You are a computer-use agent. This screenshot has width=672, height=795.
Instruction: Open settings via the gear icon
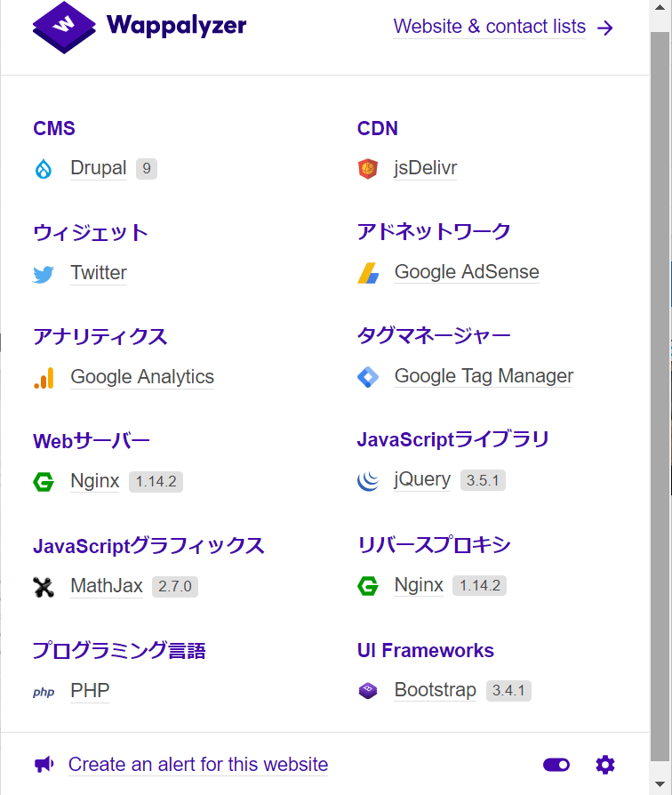(x=605, y=765)
